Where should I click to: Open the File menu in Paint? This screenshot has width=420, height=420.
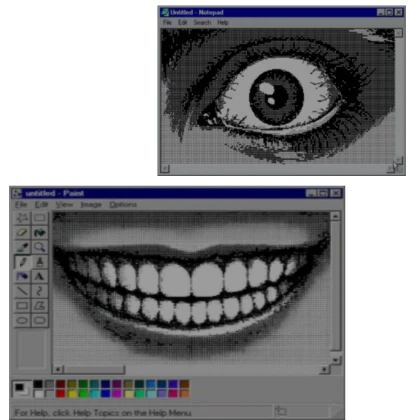click(21, 204)
